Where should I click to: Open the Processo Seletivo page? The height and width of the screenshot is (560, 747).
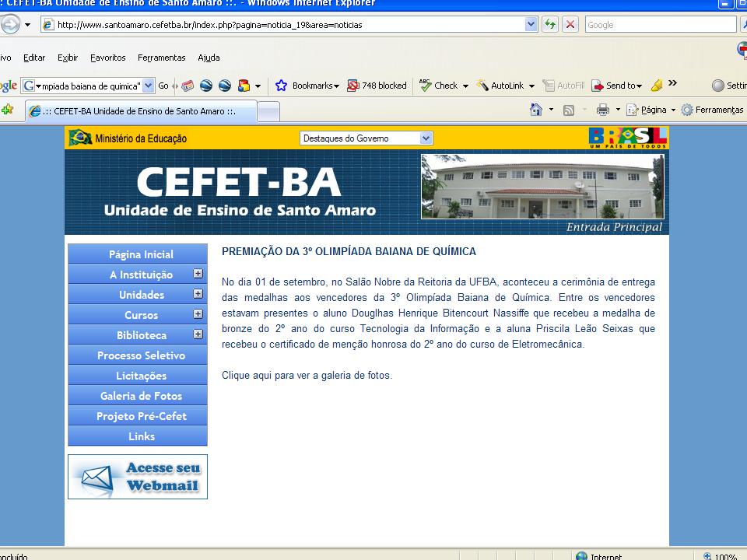138,355
